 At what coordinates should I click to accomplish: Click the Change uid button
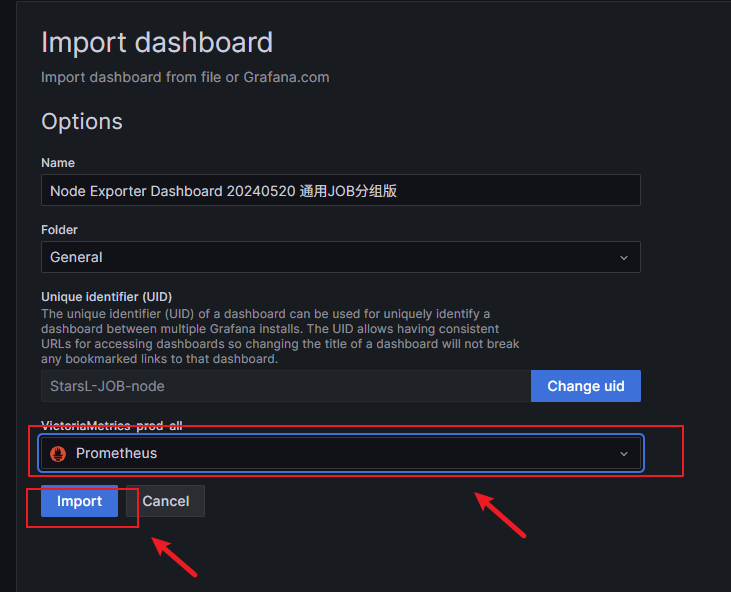[x=586, y=386]
